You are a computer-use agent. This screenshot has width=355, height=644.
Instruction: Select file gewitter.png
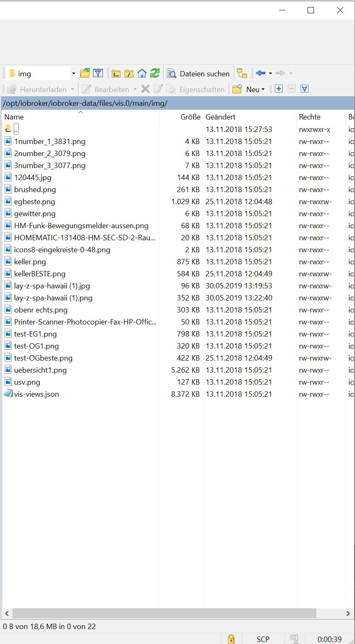(x=34, y=214)
